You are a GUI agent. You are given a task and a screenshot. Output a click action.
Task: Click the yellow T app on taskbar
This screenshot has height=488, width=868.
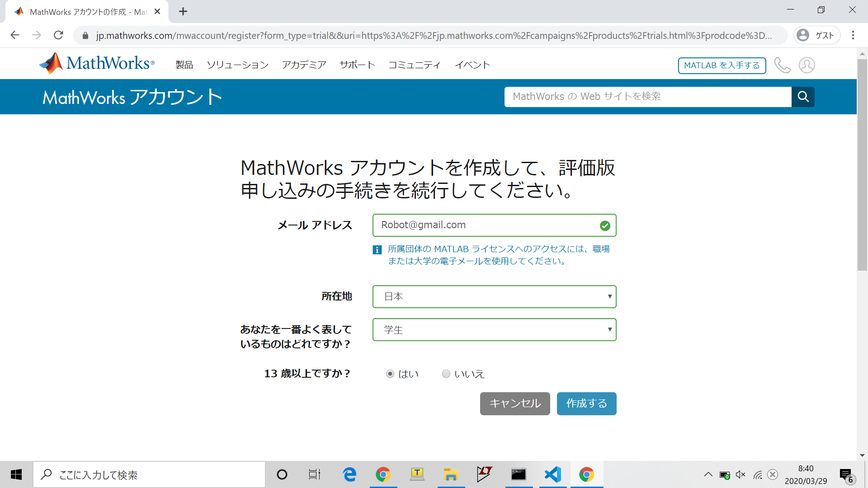click(417, 474)
